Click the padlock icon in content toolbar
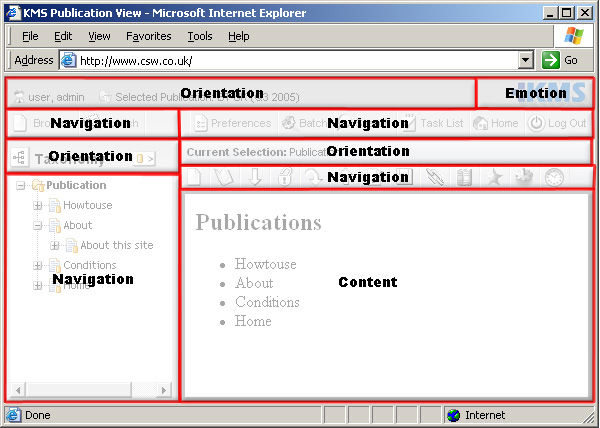The width and height of the screenshot is (600, 428). [x=285, y=178]
